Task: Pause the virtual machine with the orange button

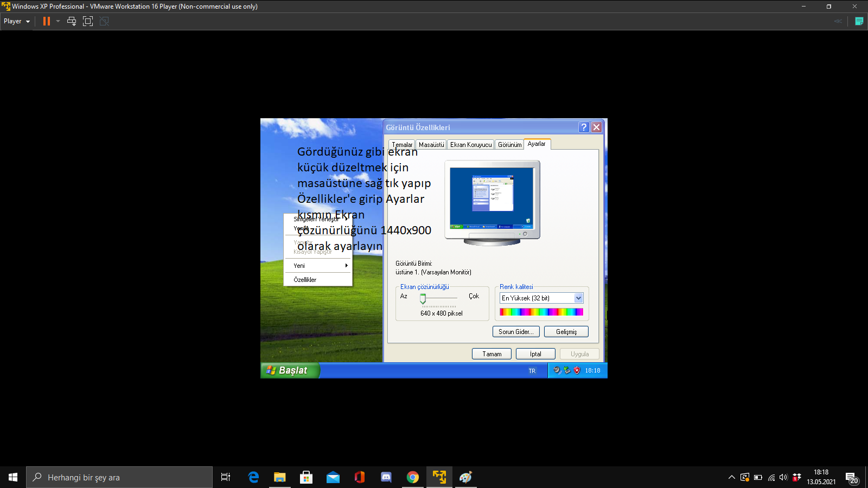Action: pyautogui.click(x=47, y=21)
